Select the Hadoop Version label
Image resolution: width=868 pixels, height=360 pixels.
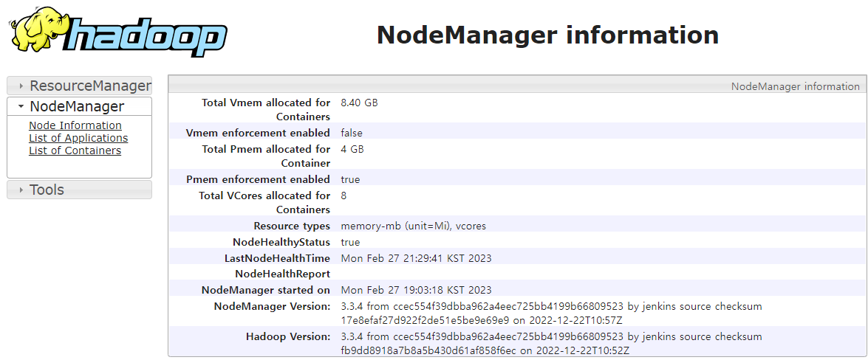pos(288,336)
